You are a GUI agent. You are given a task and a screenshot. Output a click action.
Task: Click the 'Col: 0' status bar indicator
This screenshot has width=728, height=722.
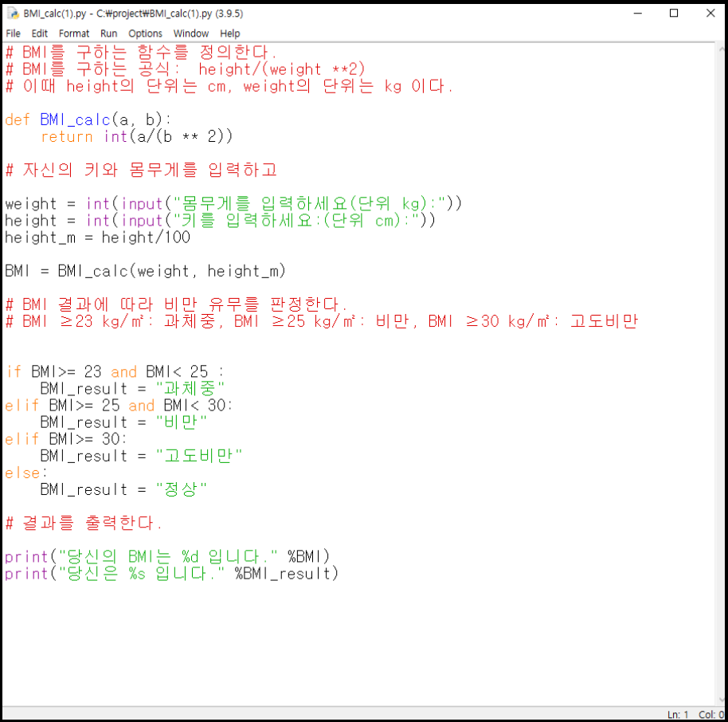click(711, 715)
